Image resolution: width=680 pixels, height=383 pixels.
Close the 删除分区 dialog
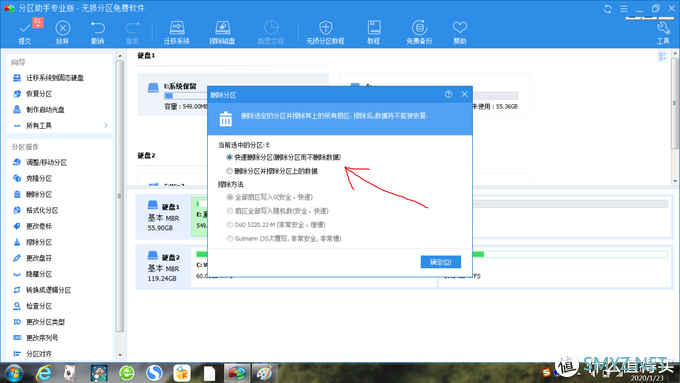pos(464,94)
